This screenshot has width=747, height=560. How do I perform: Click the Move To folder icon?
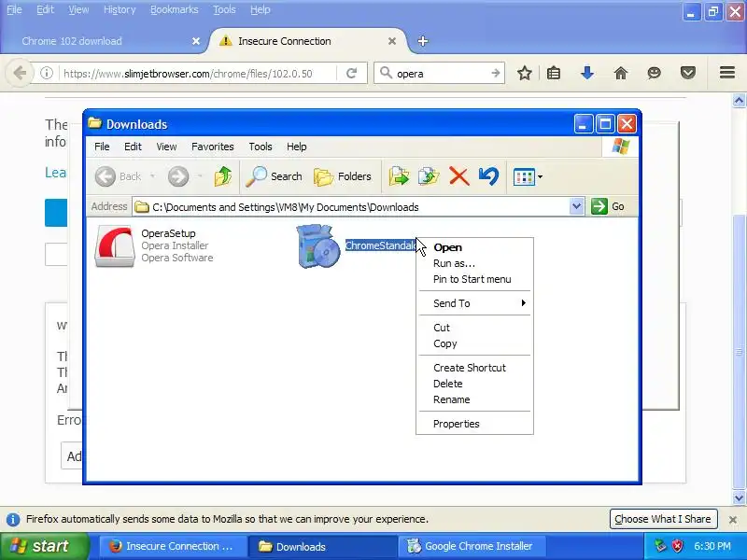coord(399,176)
